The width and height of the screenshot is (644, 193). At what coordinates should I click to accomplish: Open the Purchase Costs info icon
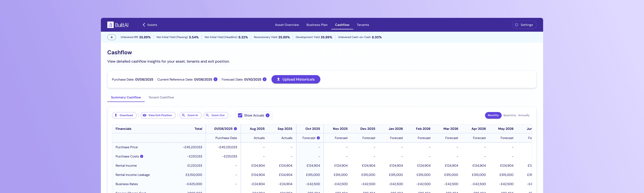pyautogui.click(x=141, y=157)
